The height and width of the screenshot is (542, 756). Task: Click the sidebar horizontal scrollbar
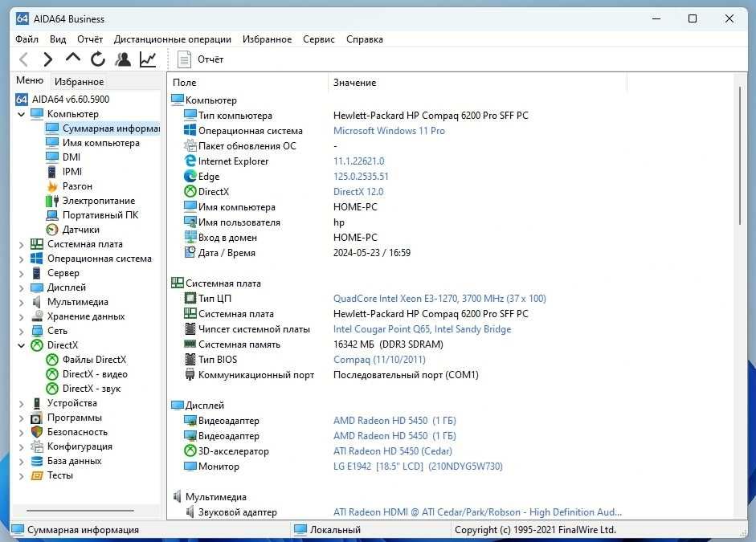(x=80, y=510)
